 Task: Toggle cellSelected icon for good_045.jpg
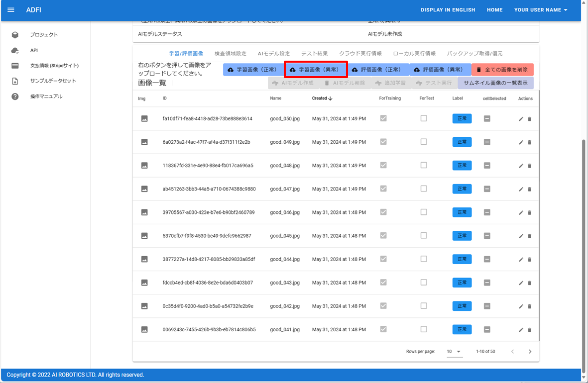pyautogui.click(x=487, y=236)
